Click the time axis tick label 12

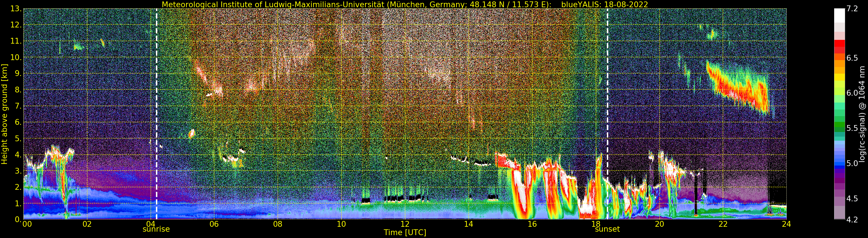(x=405, y=224)
